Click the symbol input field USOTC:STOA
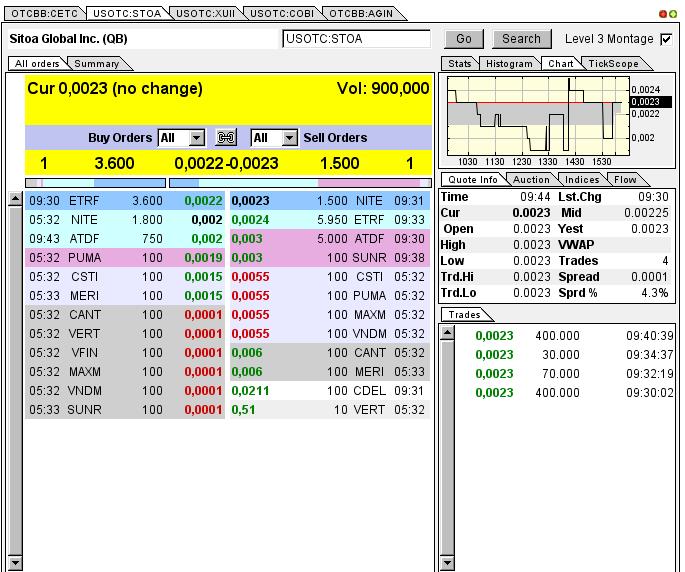 [356, 39]
